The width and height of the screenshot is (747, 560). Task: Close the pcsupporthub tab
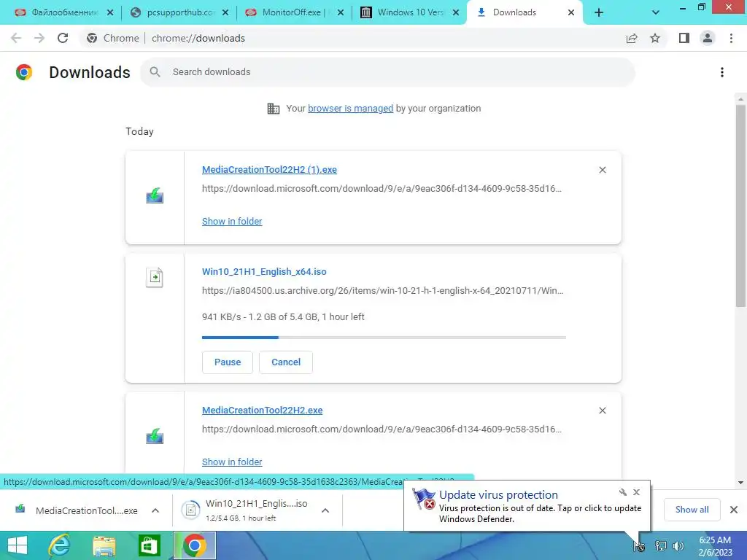pyautogui.click(x=225, y=13)
